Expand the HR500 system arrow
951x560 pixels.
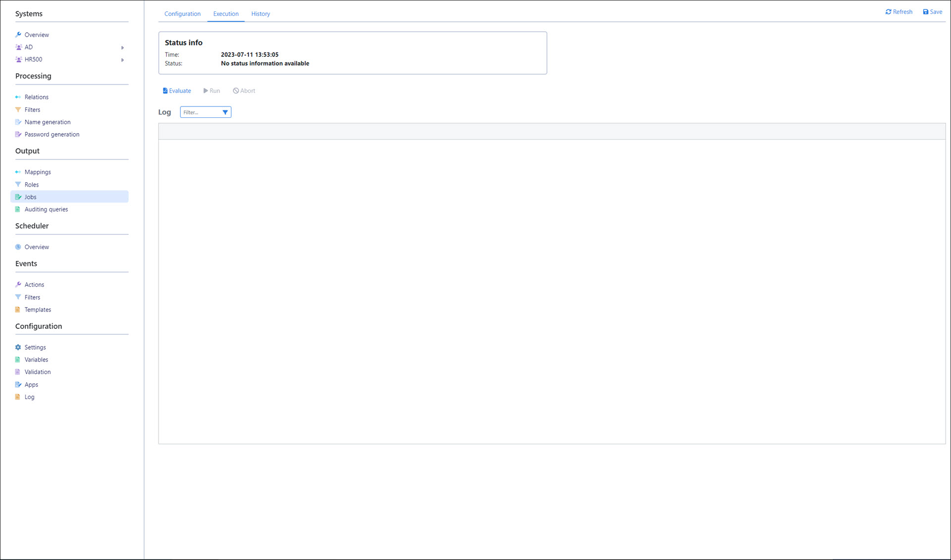(122, 60)
